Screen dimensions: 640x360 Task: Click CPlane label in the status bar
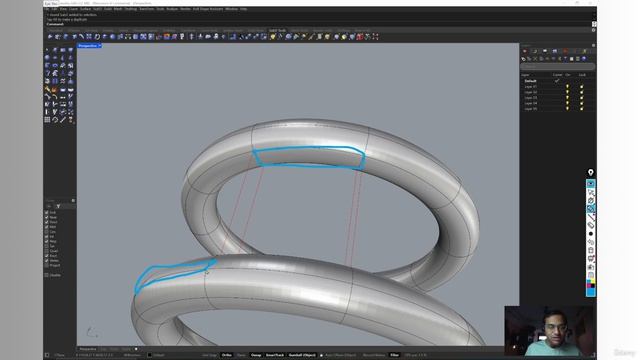coord(59,355)
